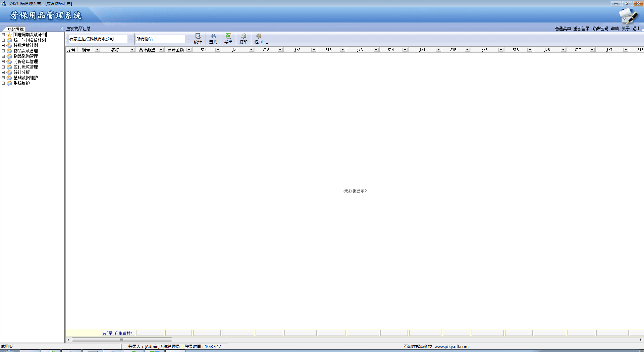Click the 劳保仓库管理 tree icon
Screen dimensions: 644x352
[9, 62]
